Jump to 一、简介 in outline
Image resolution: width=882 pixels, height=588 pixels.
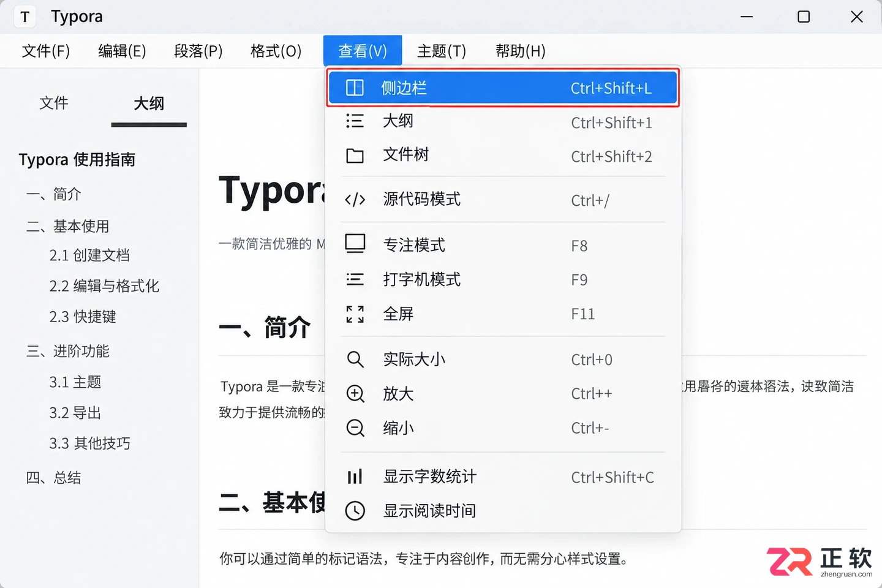click(54, 194)
